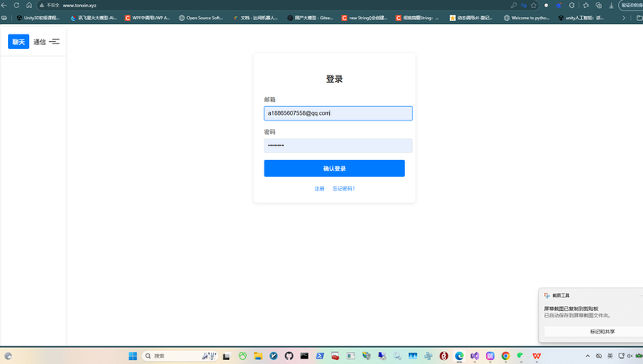This screenshot has width=643, height=364.
Task: Launch WPS Office from the taskbar
Action: pos(536,356)
